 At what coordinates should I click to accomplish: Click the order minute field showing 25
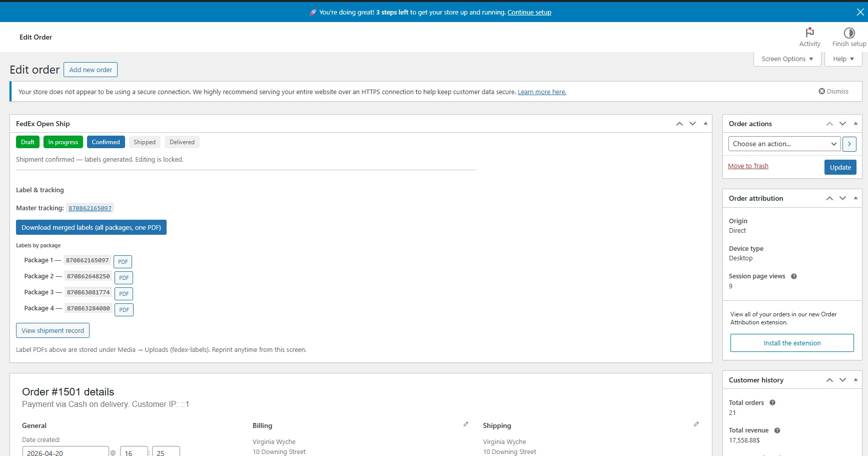coord(166,451)
